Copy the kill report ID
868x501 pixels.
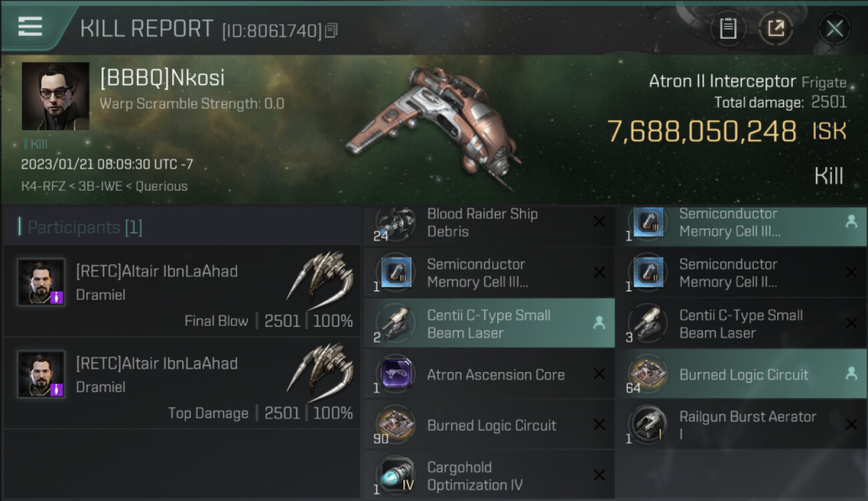tap(332, 30)
